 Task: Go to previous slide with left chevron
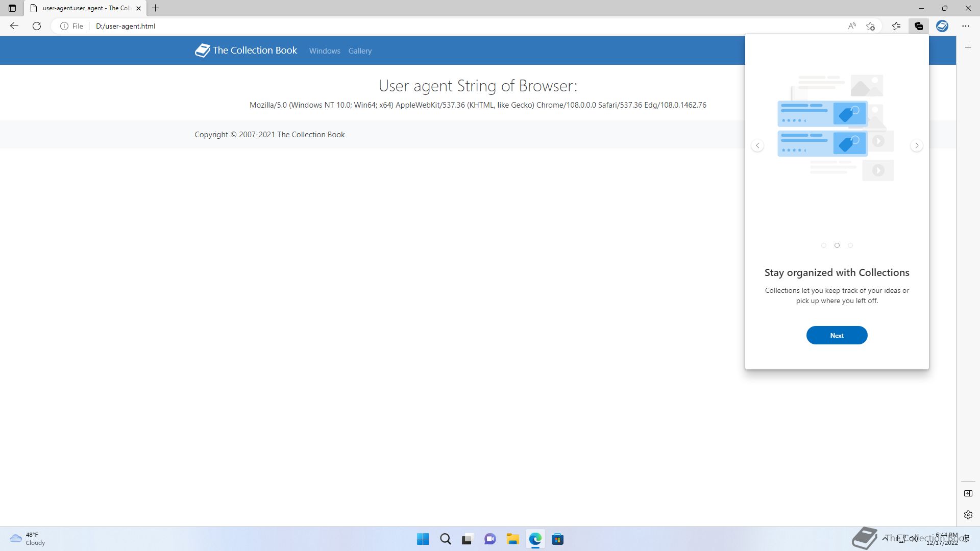pyautogui.click(x=757, y=145)
